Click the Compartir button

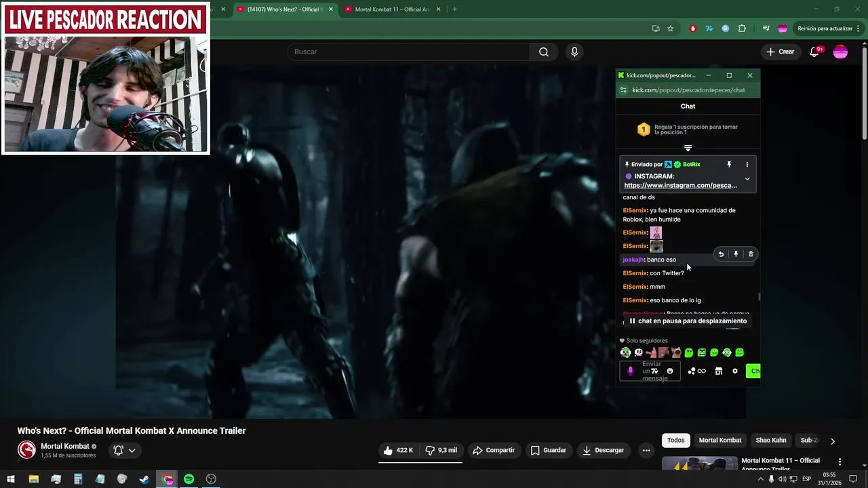494,450
